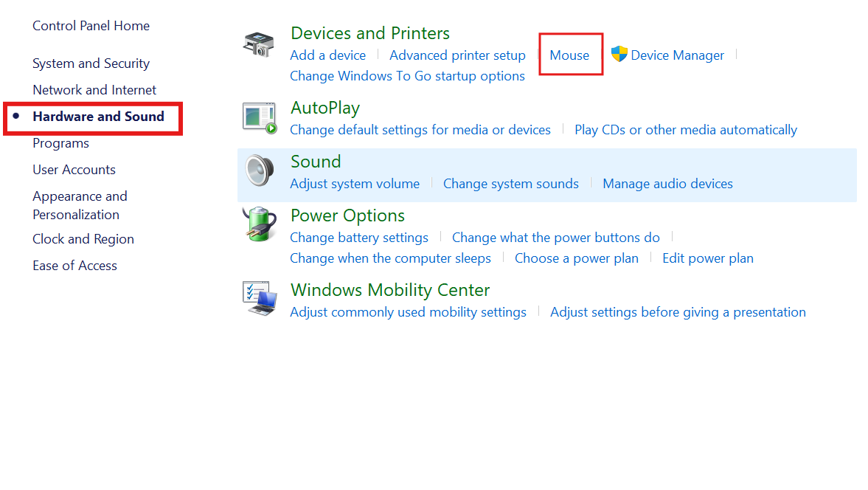
Task: Open Advanced printer setup
Action: click(457, 55)
